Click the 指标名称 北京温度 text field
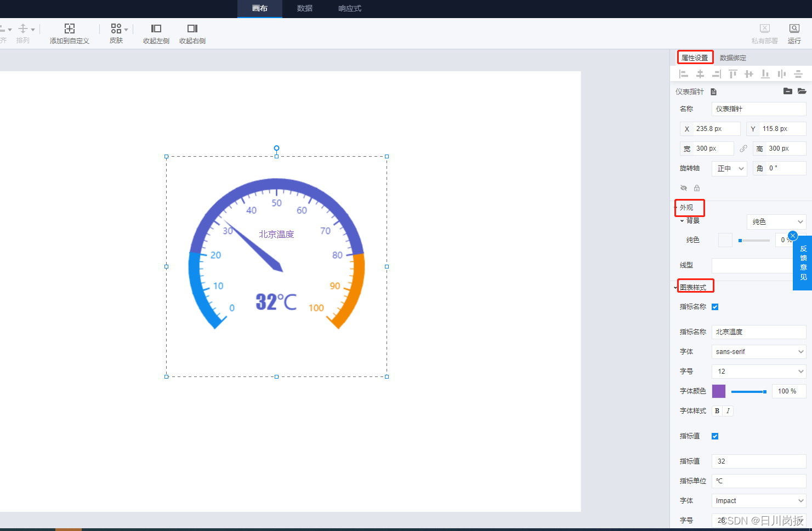 pos(759,332)
